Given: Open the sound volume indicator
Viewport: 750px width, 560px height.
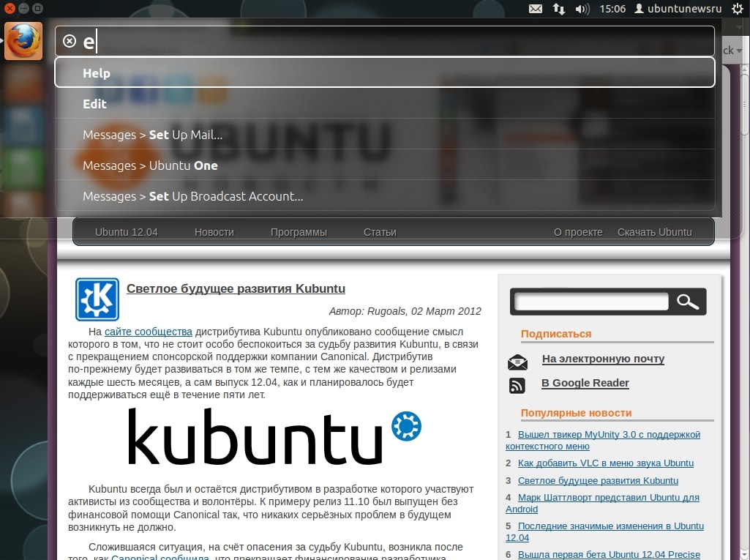Looking at the screenshot, I should (582, 9).
